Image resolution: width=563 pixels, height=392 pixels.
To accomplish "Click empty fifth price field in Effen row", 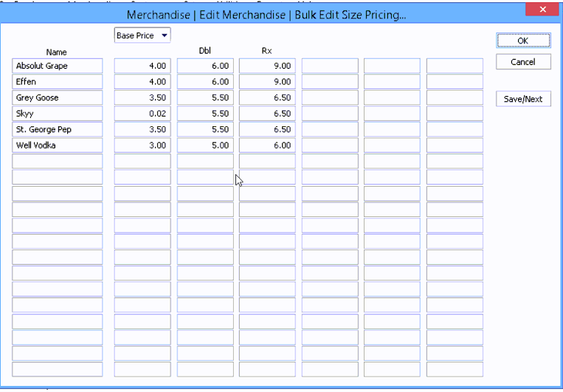I will click(392, 81).
